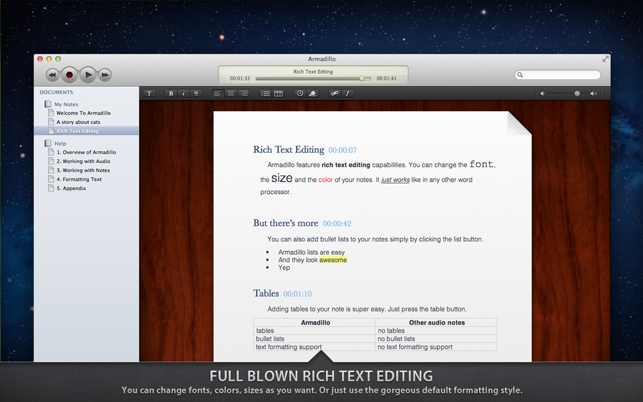Open the A story about cats note
Image resolution: width=643 pixels, height=402 pixels.
pyautogui.click(x=78, y=122)
